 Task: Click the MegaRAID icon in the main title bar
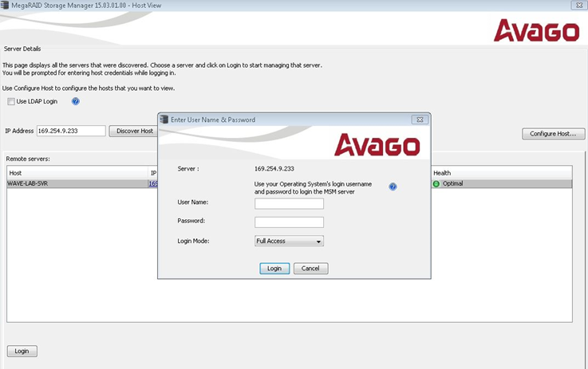pos(5,6)
